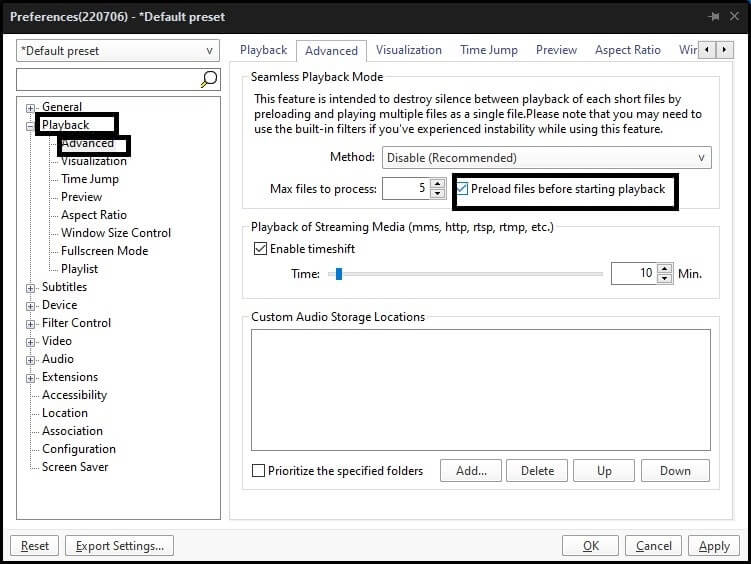Click the Apply button
Screen dimensions: 751x564
pyautogui.click(x=714, y=546)
